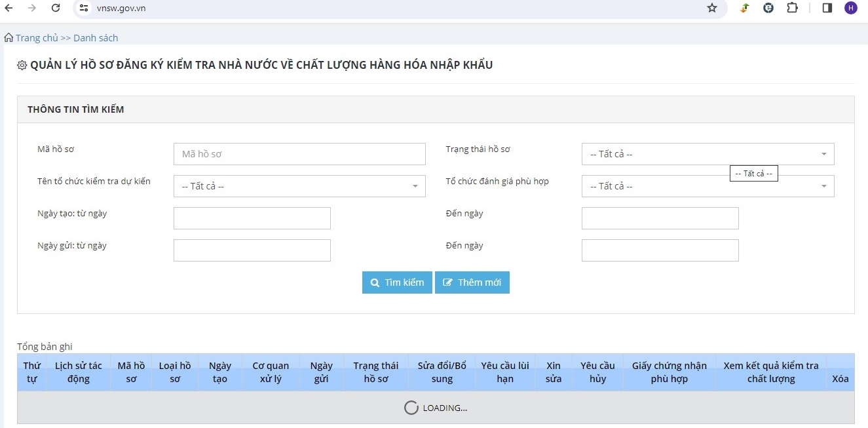Click the magnifier icon on Tìm kiếm button

click(375, 282)
